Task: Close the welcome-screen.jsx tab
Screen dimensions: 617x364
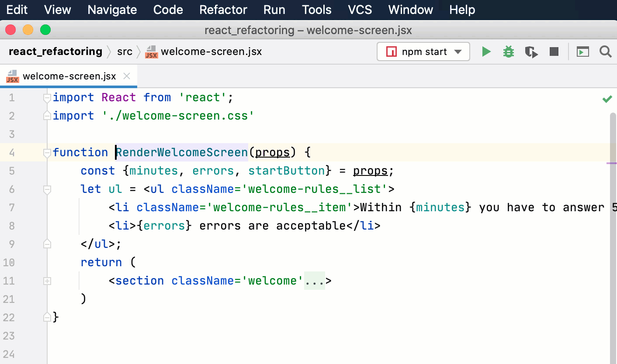Action: coord(126,76)
